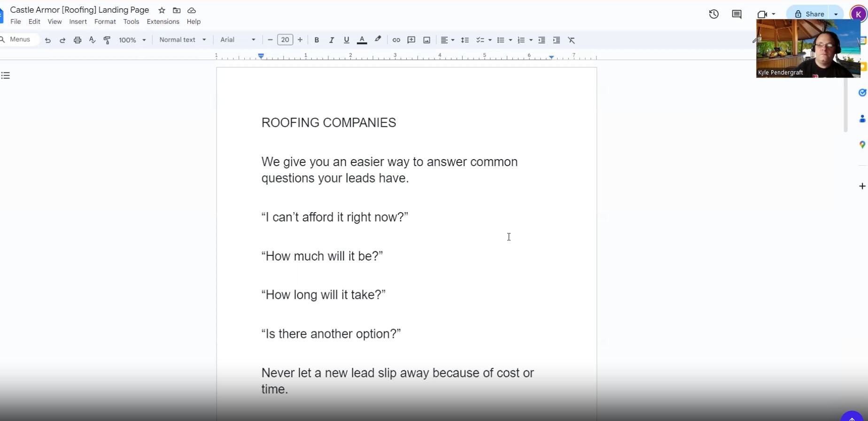The width and height of the screenshot is (868, 421).
Task: Open Maps side panel icon
Action: pos(862,145)
